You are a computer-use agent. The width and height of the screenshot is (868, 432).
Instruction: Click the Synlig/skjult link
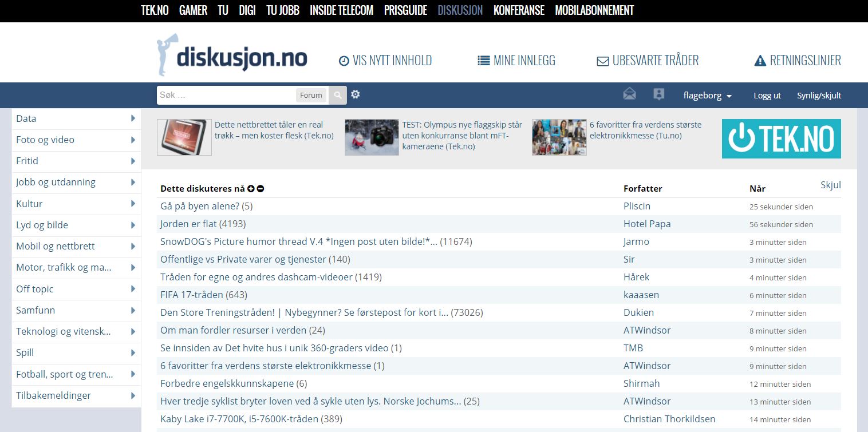(x=819, y=96)
